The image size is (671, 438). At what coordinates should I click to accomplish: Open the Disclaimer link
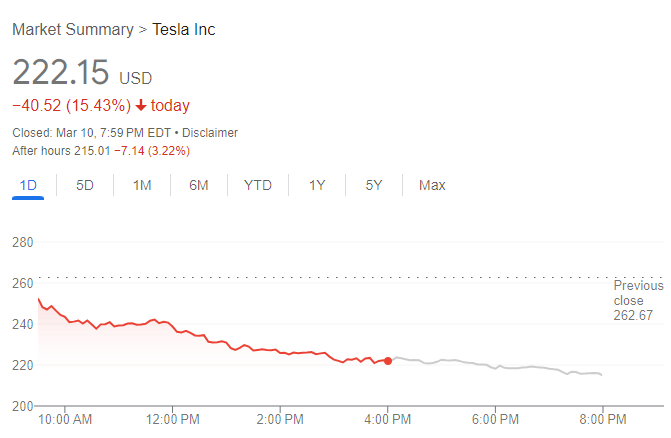pos(208,133)
